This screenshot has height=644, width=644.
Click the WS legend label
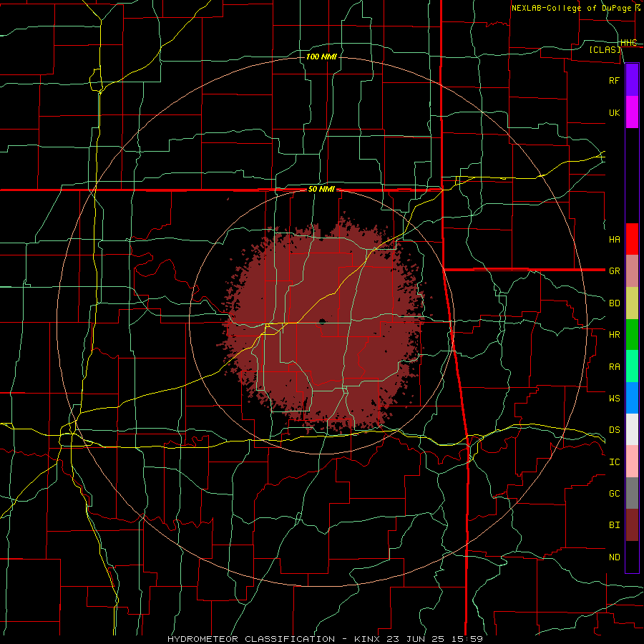(x=614, y=398)
